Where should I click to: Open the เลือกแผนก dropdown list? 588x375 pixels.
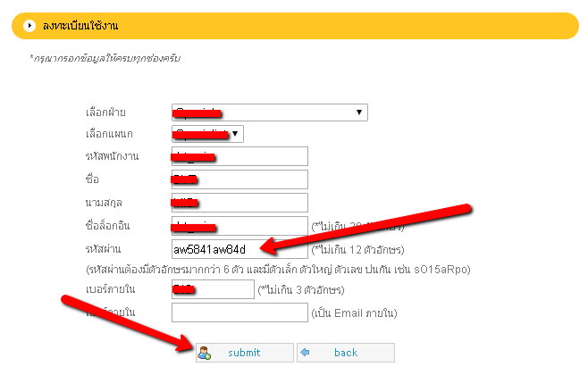pyautogui.click(x=207, y=134)
